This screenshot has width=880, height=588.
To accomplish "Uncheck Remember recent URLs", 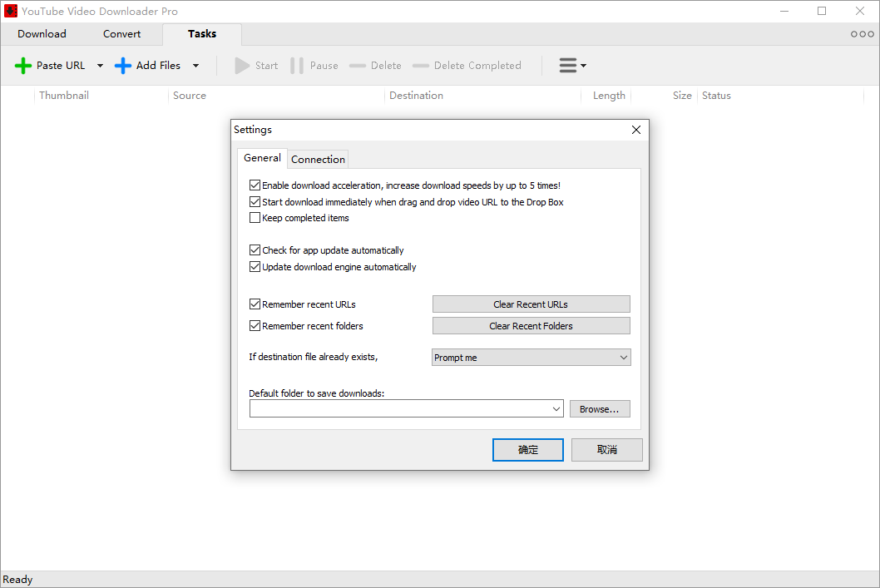I will point(255,304).
